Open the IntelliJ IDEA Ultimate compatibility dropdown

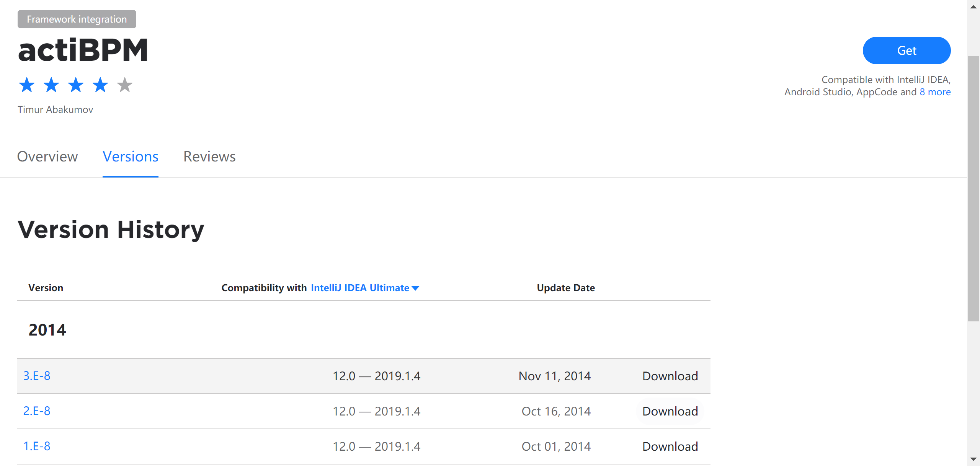click(x=365, y=288)
